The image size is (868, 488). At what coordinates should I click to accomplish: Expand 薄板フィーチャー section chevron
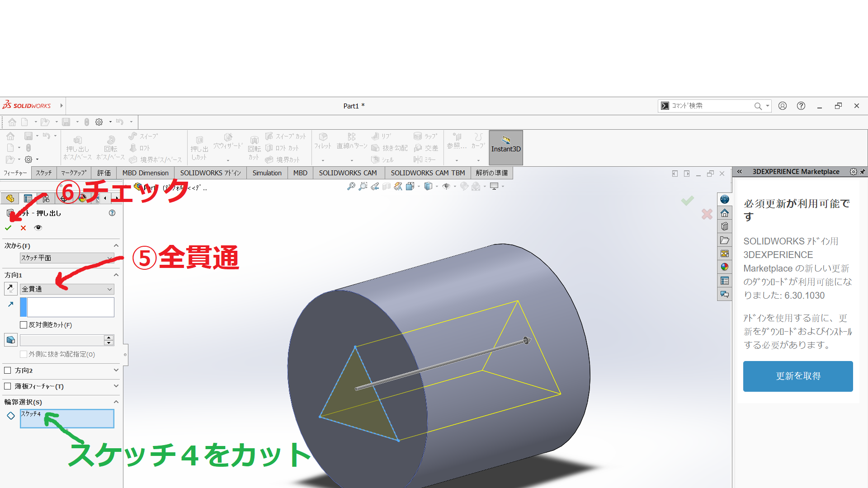116,386
